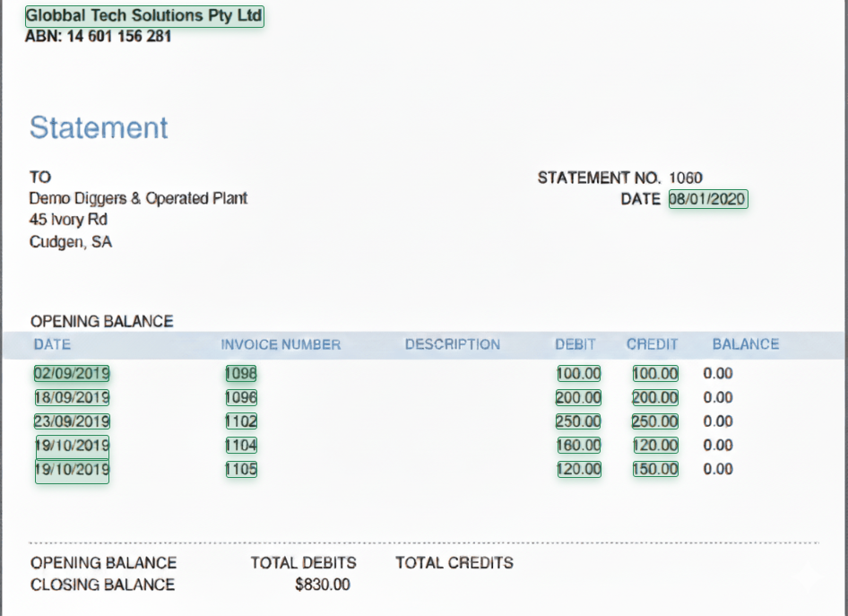Click invoice number 1102
848x616 pixels.
241,421
